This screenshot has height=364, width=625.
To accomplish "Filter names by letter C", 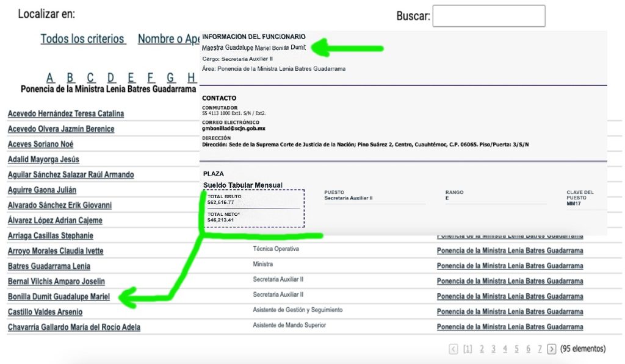I will click(x=90, y=77).
